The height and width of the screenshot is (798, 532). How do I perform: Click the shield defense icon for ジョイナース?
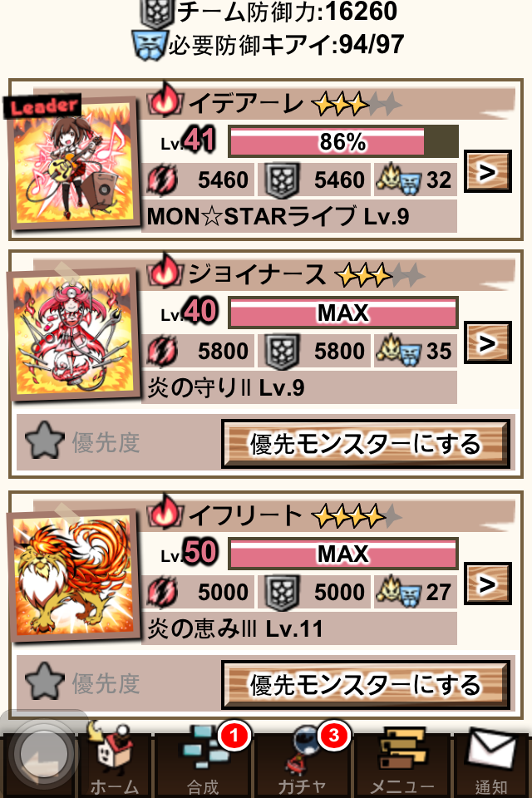point(282,351)
